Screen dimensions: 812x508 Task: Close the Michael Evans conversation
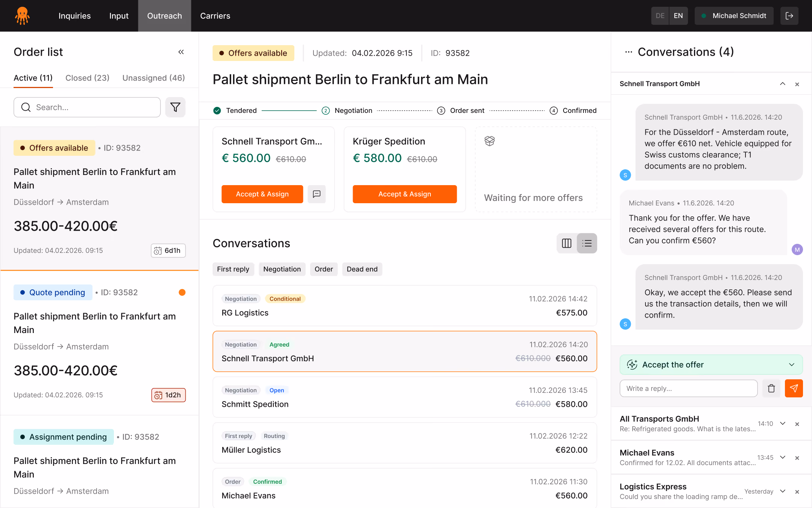[x=797, y=458]
